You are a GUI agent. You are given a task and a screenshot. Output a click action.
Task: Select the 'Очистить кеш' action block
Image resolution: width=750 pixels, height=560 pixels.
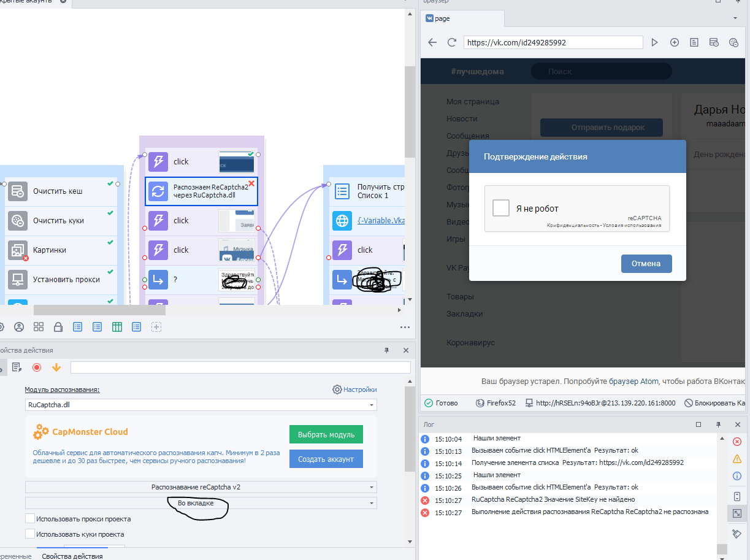point(61,191)
